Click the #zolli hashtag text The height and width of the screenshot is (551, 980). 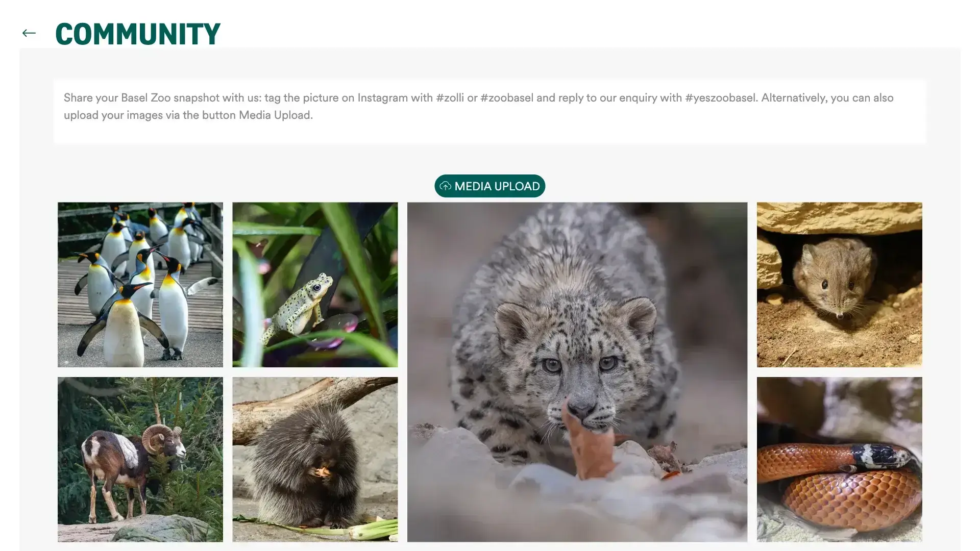click(450, 98)
